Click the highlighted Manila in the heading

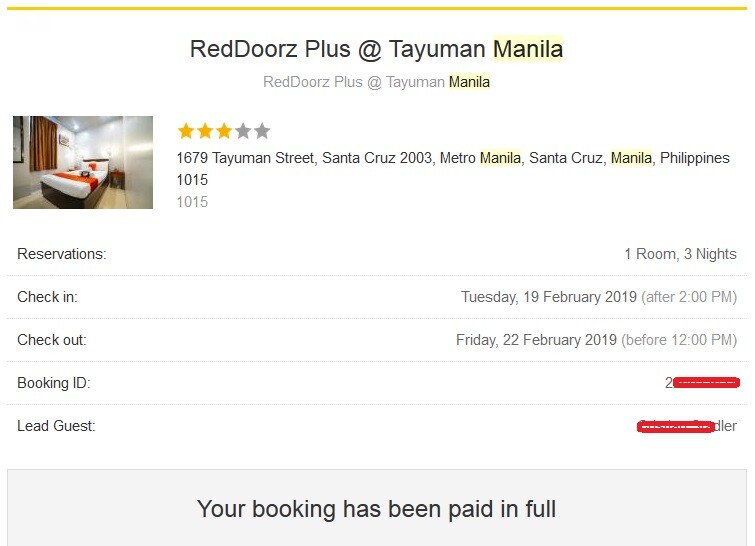coord(528,48)
